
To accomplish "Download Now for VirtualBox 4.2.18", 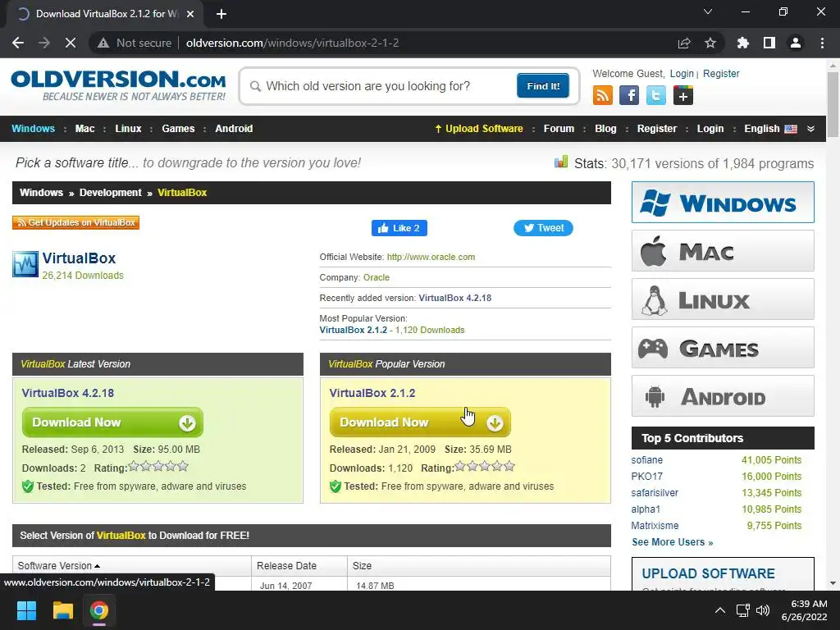I will tap(112, 422).
